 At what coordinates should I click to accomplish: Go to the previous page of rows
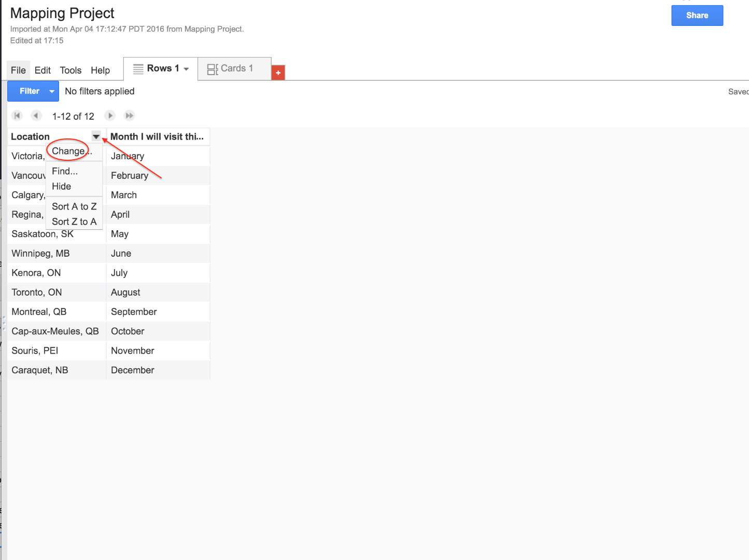click(36, 115)
